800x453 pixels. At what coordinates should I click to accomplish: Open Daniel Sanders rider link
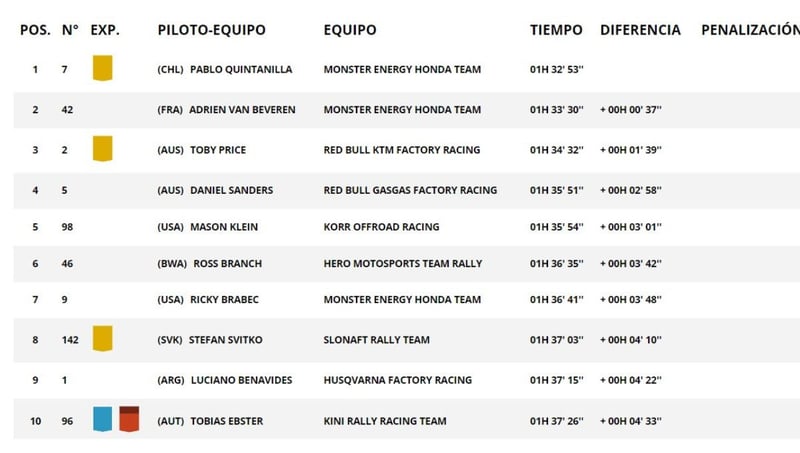(x=231, y=190)
